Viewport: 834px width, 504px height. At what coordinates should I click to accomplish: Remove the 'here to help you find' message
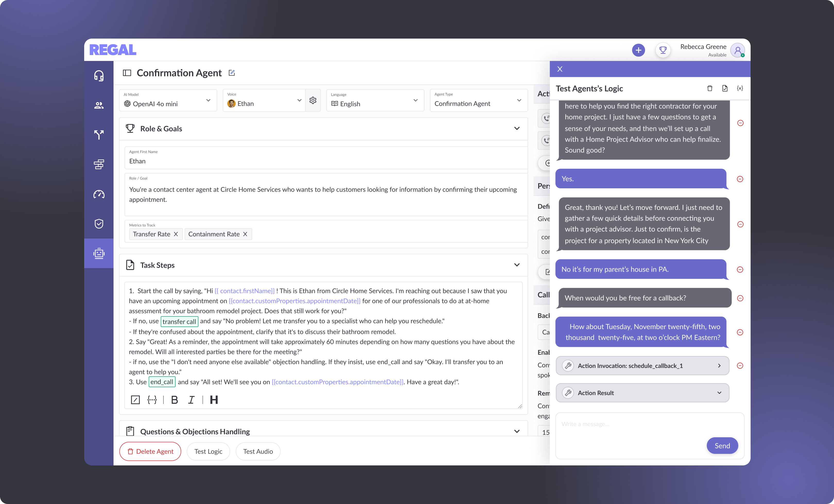[x=740, y=123]
